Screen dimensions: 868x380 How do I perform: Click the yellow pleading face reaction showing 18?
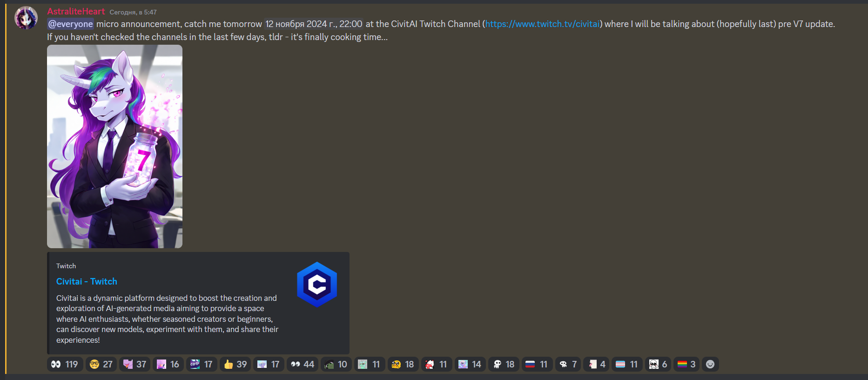tap(403, 364)
